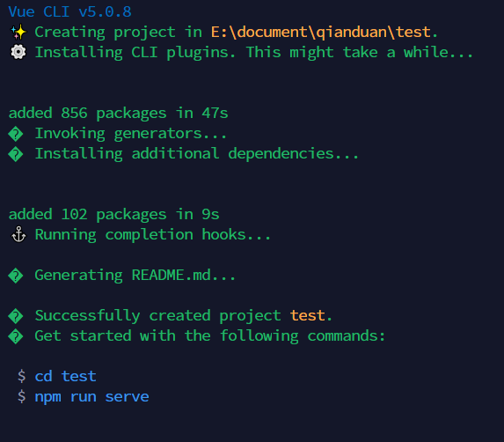The height and width of the screenshot is (442, 504).
Task: Click the sparkles emoji before Creating project
Action: tap(18, 33)
